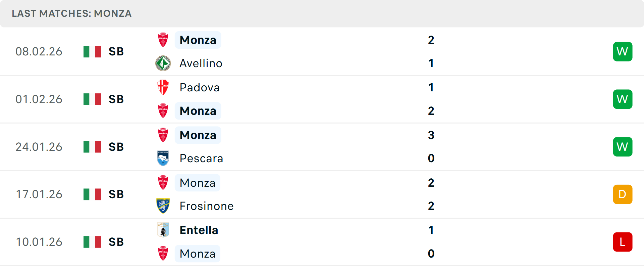The width and height of the screenshot is (644, 266).
Task: Open the Frosinone team link
Action: pos(207,206)
